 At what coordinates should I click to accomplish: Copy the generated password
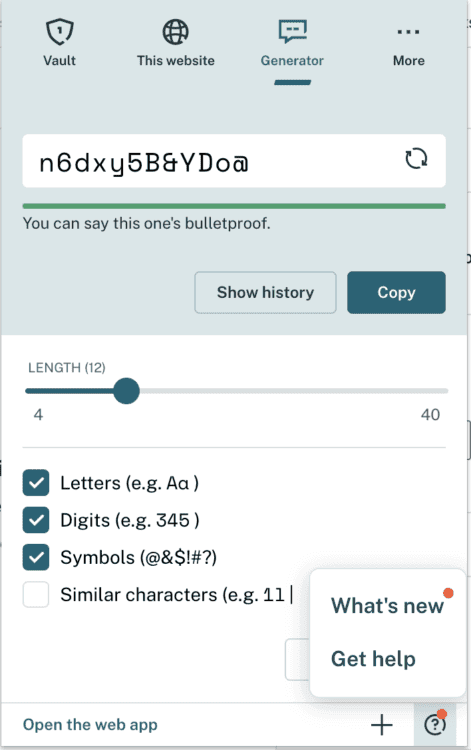point(396,293)
